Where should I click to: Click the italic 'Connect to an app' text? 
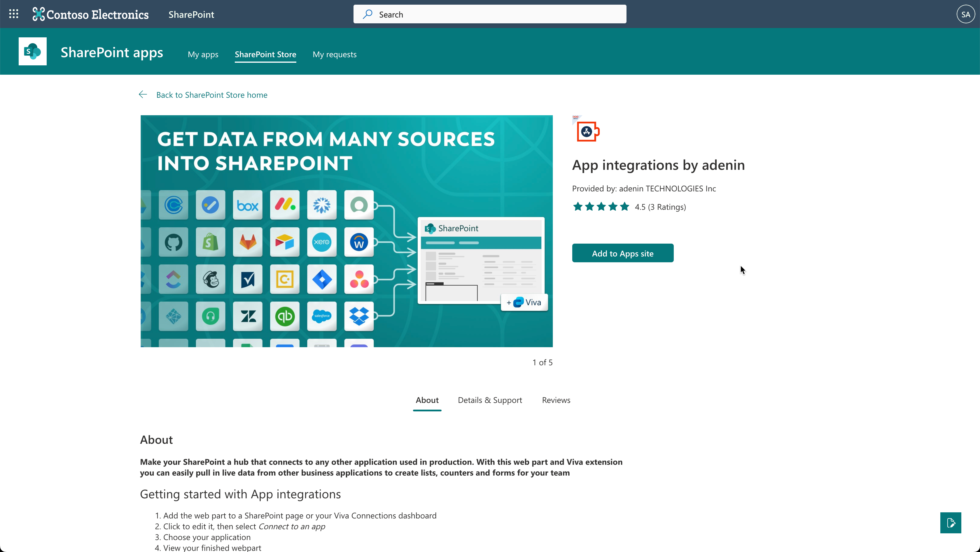click(x=292, y=527)
